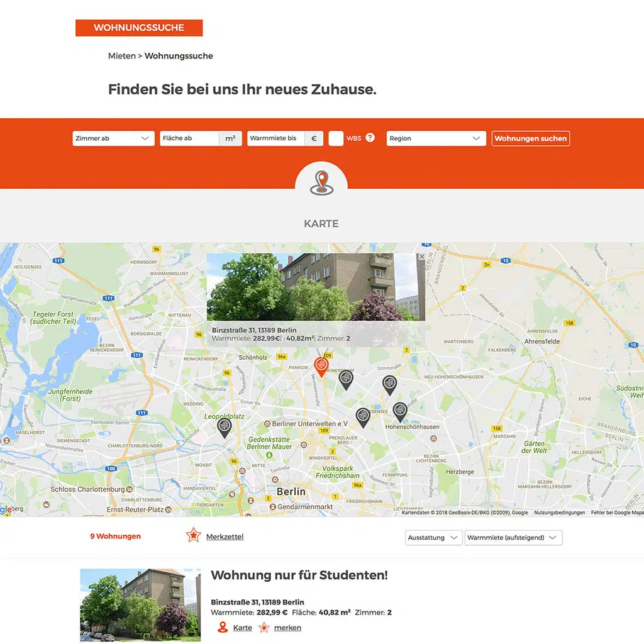The height and width of the screenshot is (644, 644).
Task: Focus the Fläche ab input field
Action: (x=189, y=138)
